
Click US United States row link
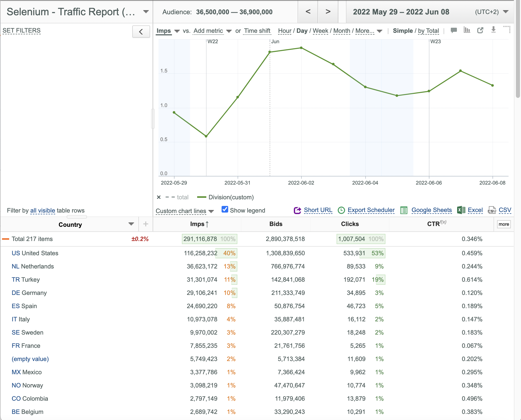[x=35, y=253]
